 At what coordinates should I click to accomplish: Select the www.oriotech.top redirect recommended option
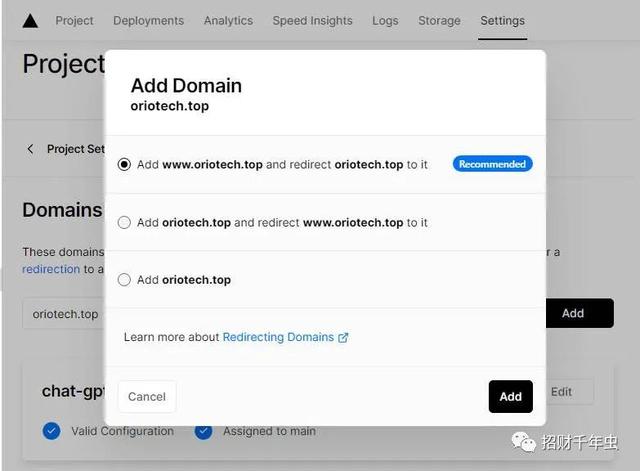click(125, 165)
